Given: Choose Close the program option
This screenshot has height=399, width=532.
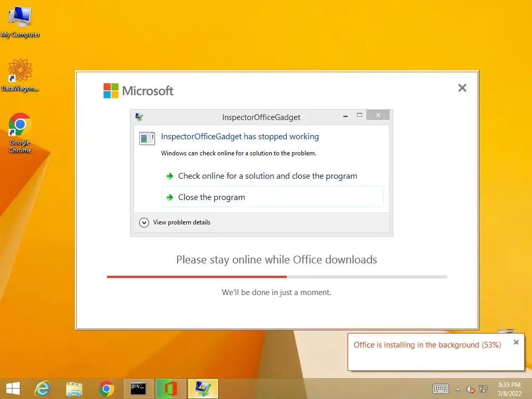Looking at the screenshot, I should pos(272,197).
